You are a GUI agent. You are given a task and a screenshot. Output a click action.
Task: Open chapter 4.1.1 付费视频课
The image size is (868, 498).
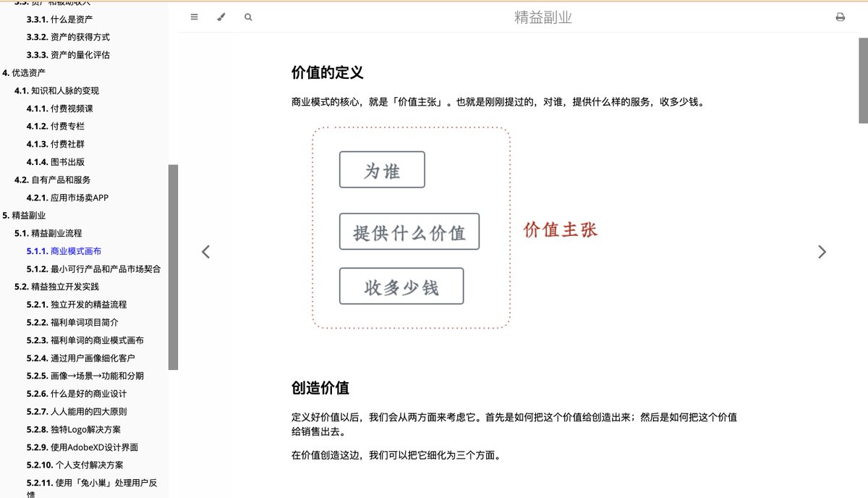pos(59,109)
